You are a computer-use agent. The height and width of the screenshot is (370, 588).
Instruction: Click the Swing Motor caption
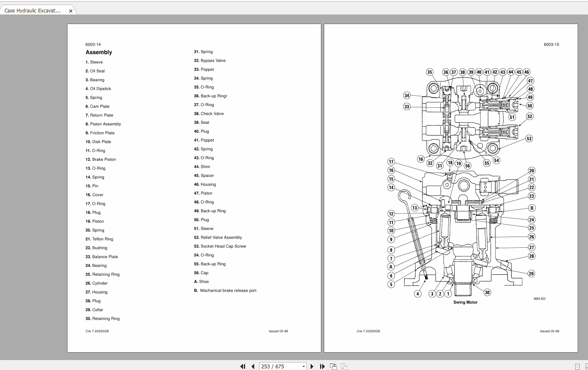(x=465, y=302)
